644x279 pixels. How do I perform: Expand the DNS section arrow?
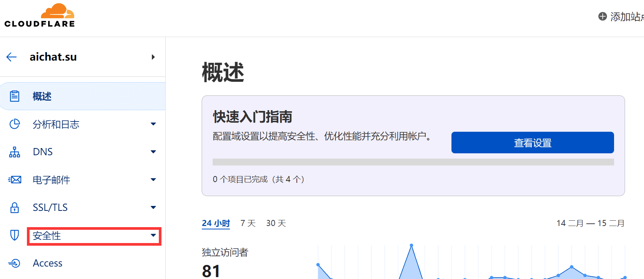pos(153,152)
